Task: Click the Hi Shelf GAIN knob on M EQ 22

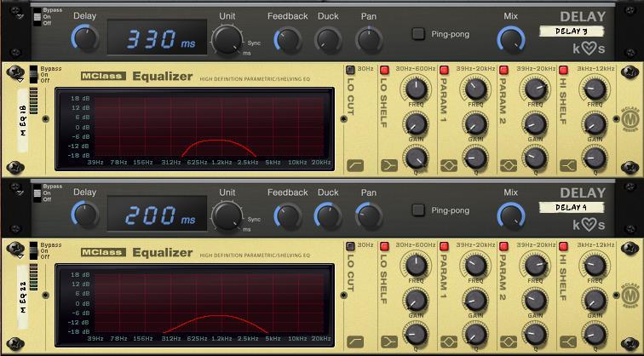Action: (595, 300)
